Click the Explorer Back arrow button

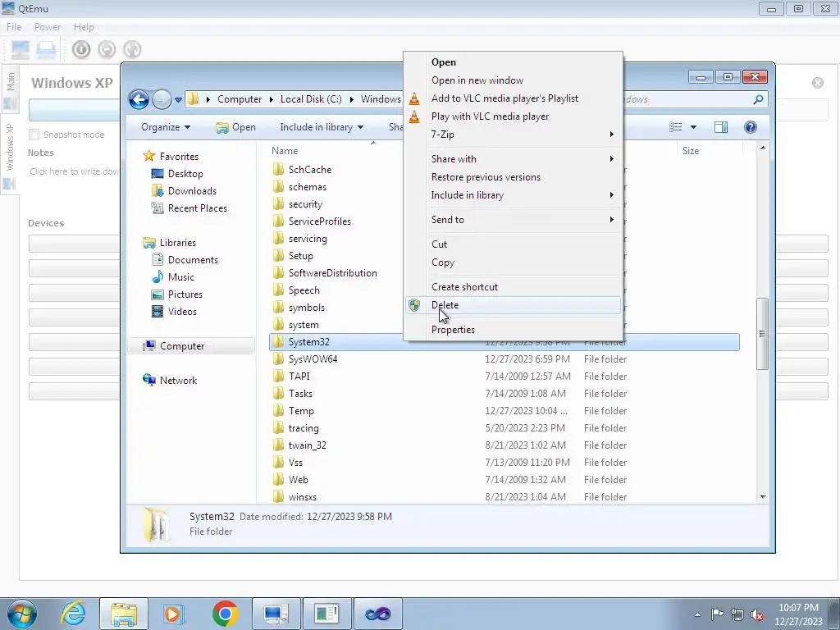[139, 99]
